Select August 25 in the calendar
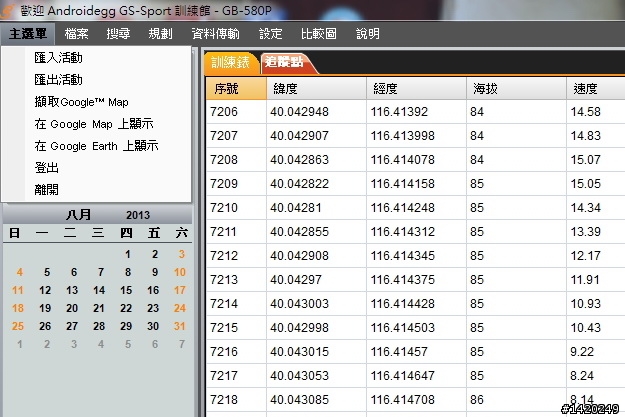Viewport: 625px width, 417px height. 18,326
